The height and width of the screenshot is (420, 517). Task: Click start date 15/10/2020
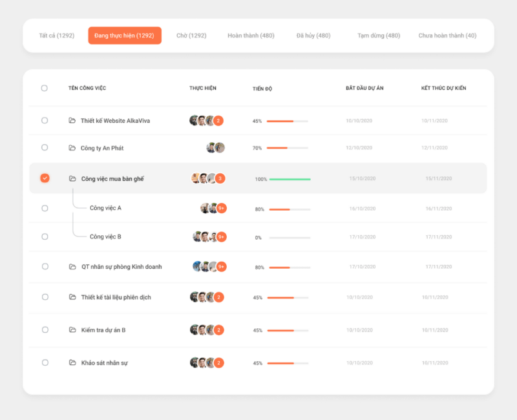tap(363, 178)
